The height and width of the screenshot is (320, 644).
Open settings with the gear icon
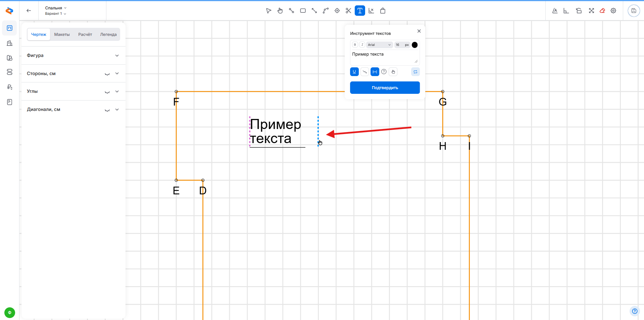pyautogui.click(x=613, y=11)
